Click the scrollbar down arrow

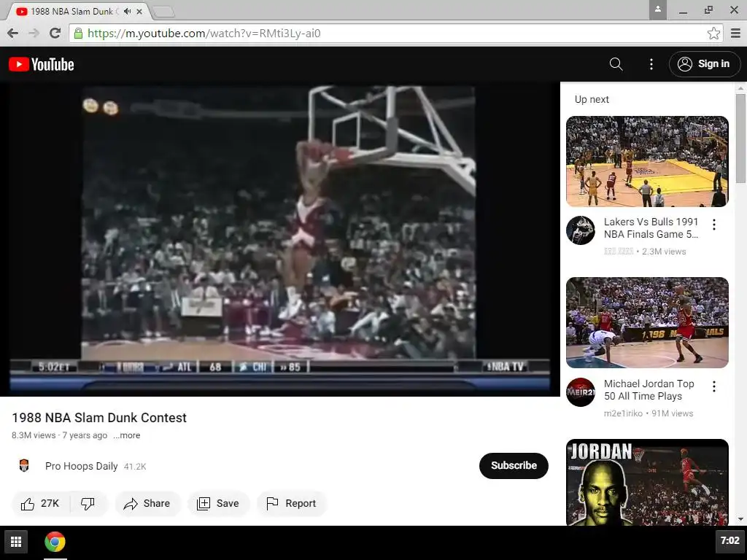tap(740, 518)
